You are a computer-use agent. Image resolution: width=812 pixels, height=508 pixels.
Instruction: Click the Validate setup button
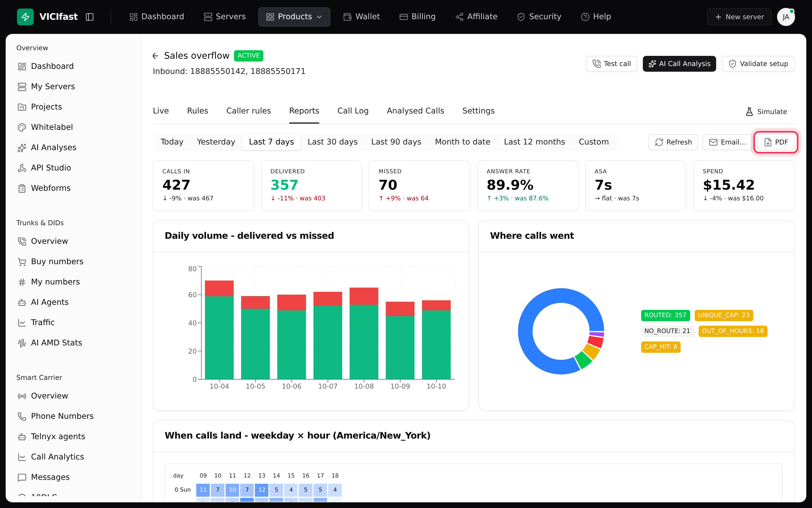coord(758,64)
